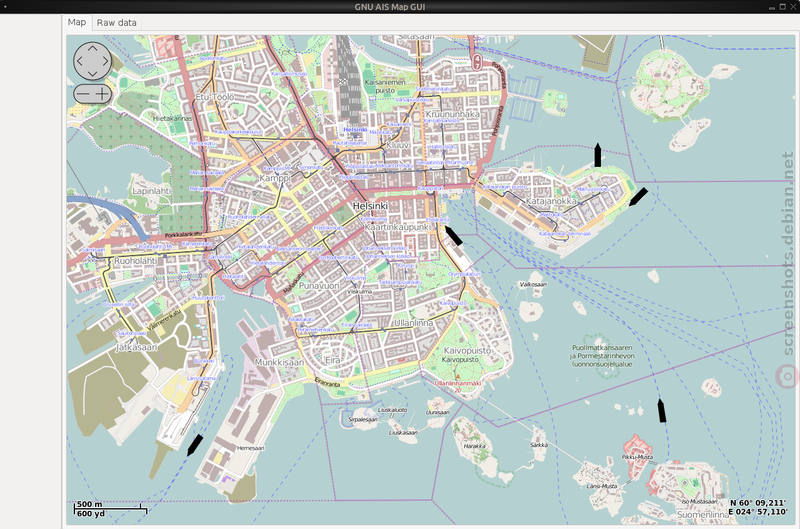Click the red Ullanlinnanmäki peak label
800x529 pixels.
458,383
